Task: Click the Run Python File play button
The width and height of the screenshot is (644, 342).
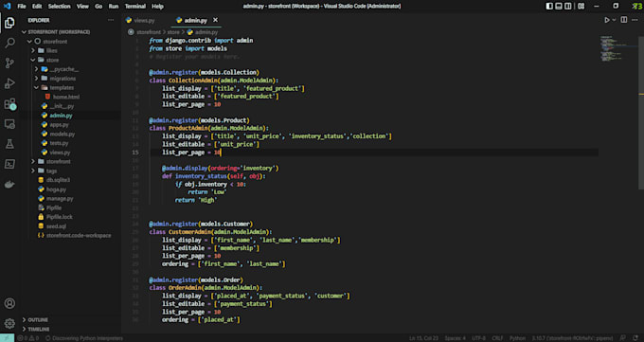Action: 607,20
